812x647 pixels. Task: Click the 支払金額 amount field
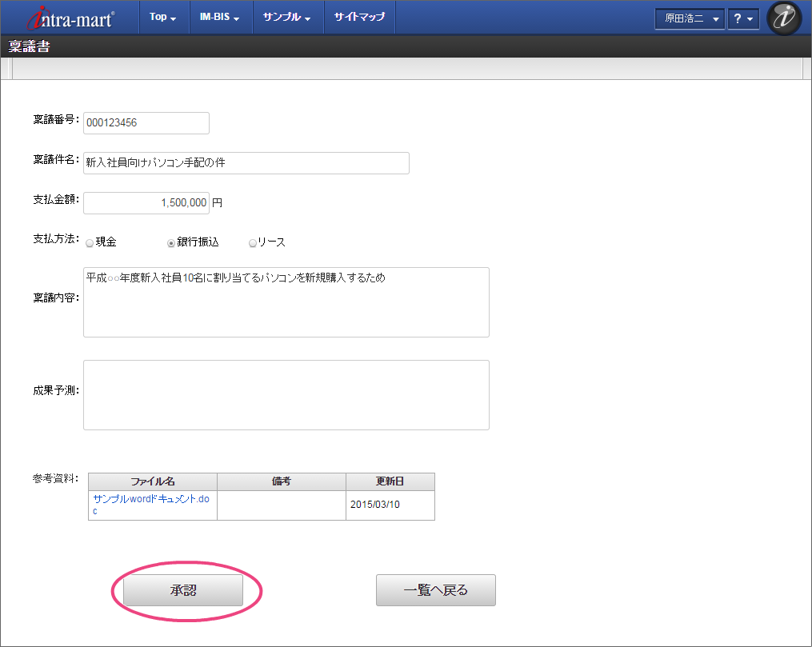[146, 203]
